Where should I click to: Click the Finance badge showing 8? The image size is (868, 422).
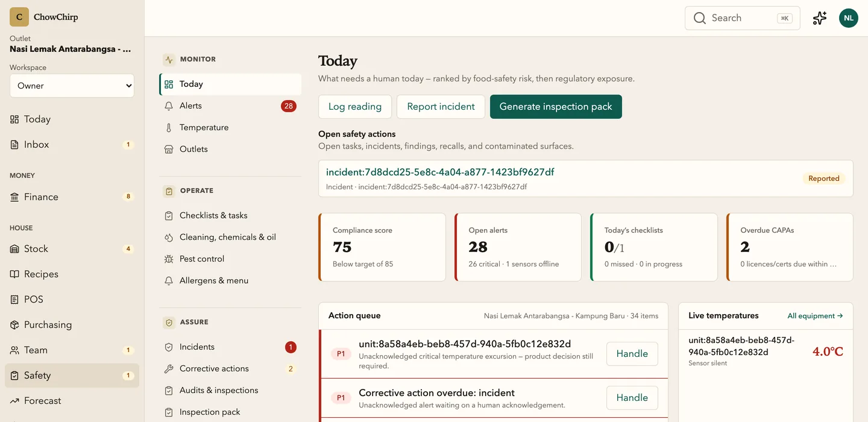click(x=128, y=197)
